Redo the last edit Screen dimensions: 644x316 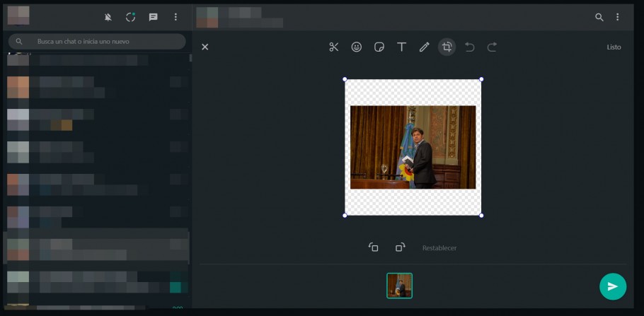(492, 47)
